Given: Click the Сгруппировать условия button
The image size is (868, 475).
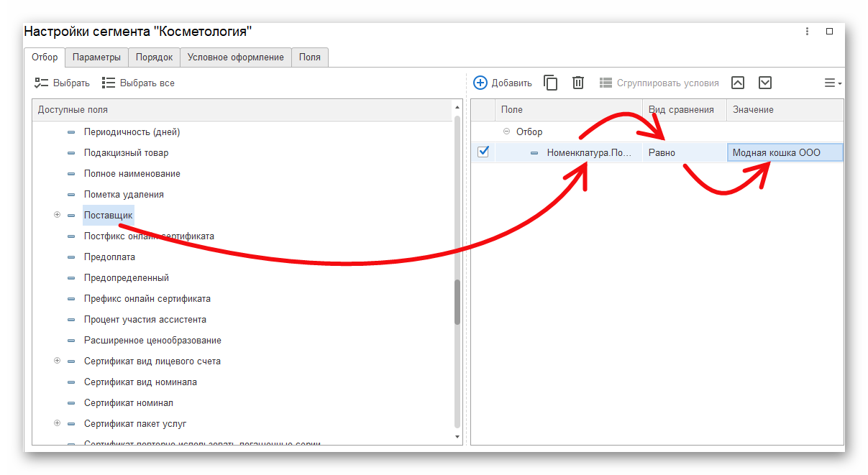Looking at the screenshot, I should click(x=659, y=83).
